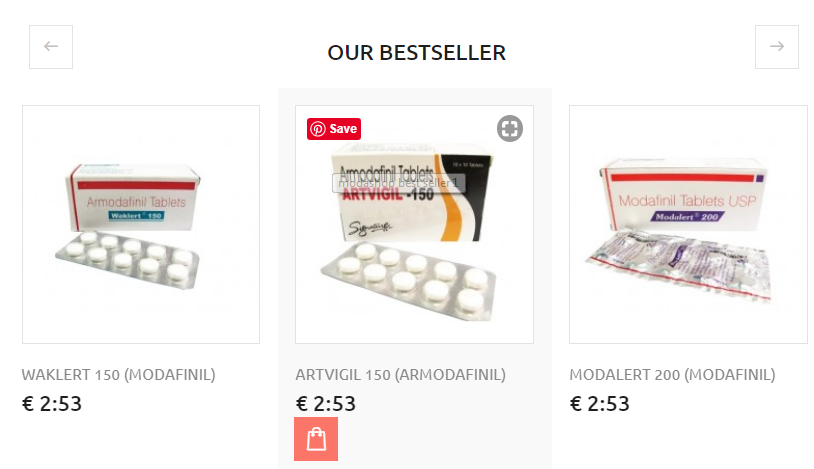814x469 pixels.
Task: Open the Artvigil 150 product image
Action: coord(414,224)
